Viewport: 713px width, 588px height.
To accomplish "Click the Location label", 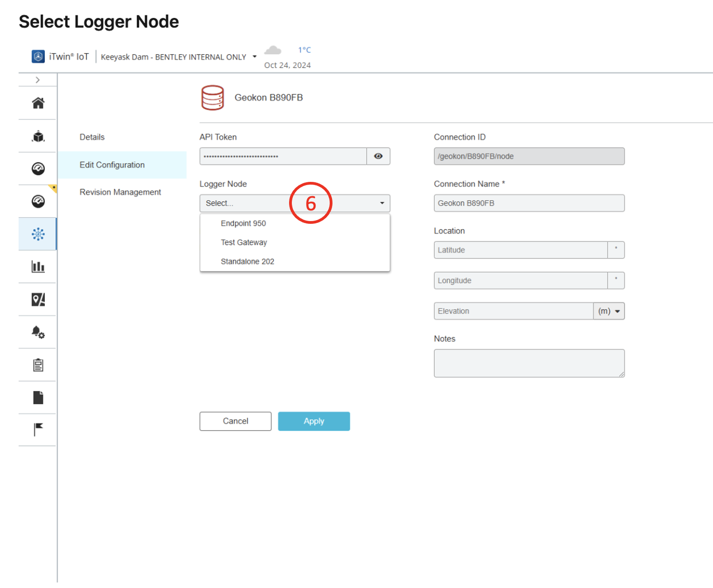I will point(449,231).
